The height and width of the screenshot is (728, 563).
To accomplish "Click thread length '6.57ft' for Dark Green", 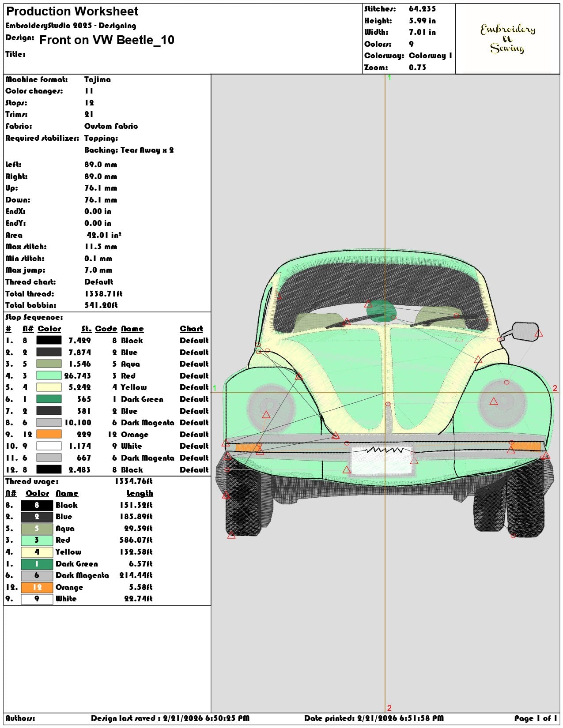I will pos(141,564).
